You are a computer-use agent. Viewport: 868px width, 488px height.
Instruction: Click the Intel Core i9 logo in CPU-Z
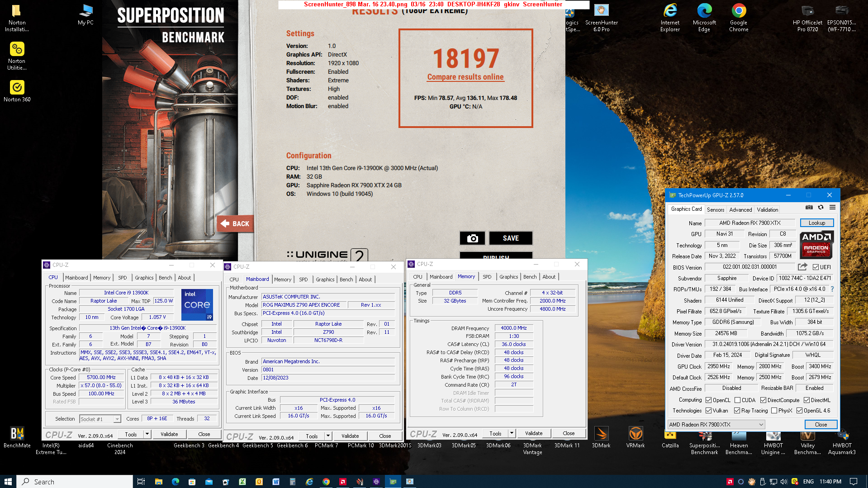(197, 305)
